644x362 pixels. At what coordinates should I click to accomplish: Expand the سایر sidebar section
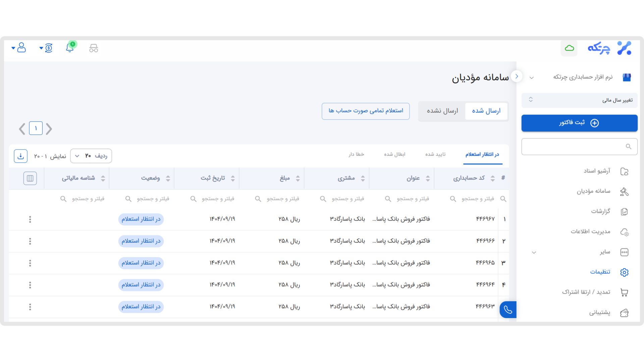click(534, 252)
